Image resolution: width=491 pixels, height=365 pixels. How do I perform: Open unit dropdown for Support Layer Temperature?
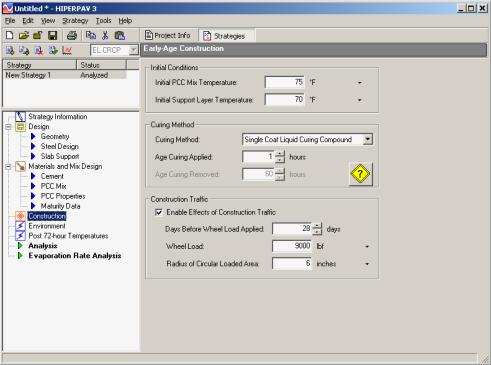pos(360,100)
